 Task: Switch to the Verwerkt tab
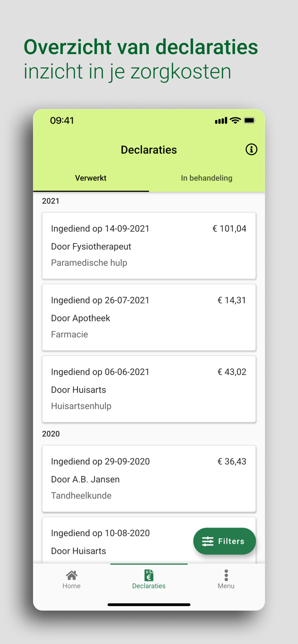[x=91, y=178]
